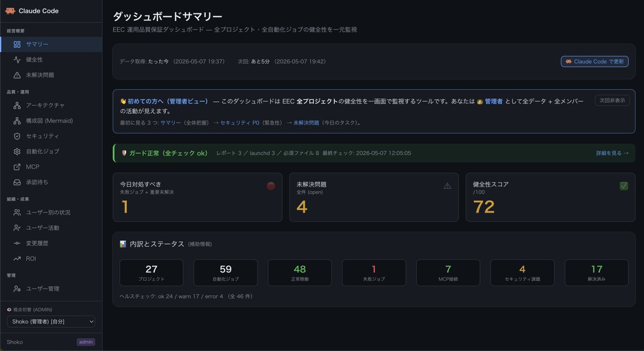
Task: Click the shield icon in ガード正常 banner
Action: tap(124, 153)
